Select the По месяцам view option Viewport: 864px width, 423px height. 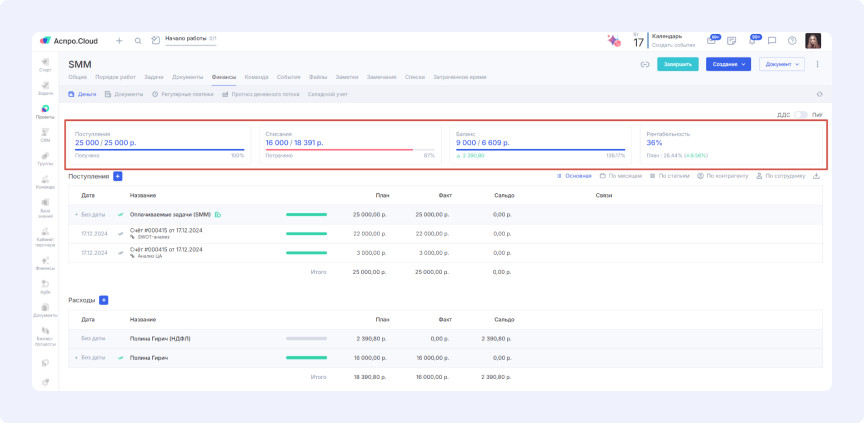[x=623, y=176]
